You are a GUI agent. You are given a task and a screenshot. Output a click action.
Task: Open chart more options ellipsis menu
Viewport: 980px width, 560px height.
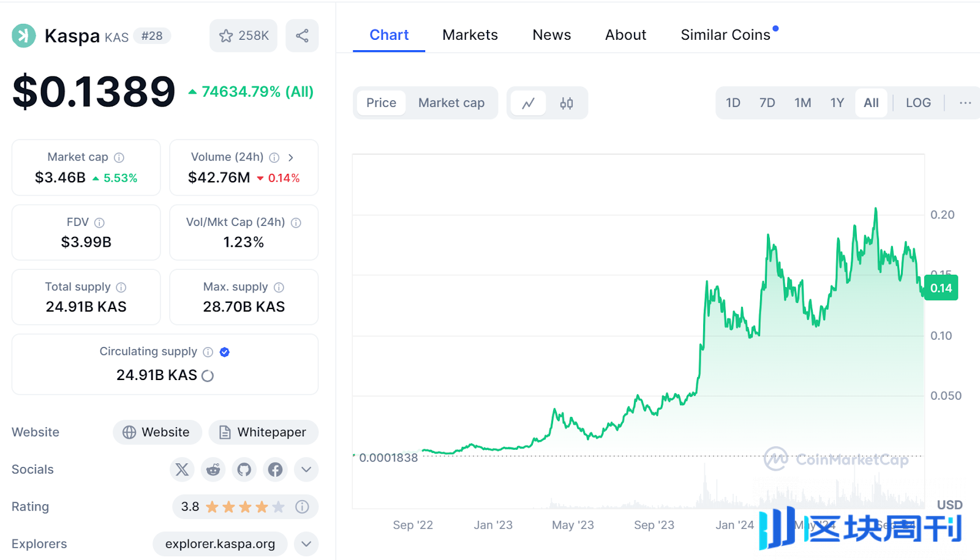pyautogui.click(x=965, y=103)
